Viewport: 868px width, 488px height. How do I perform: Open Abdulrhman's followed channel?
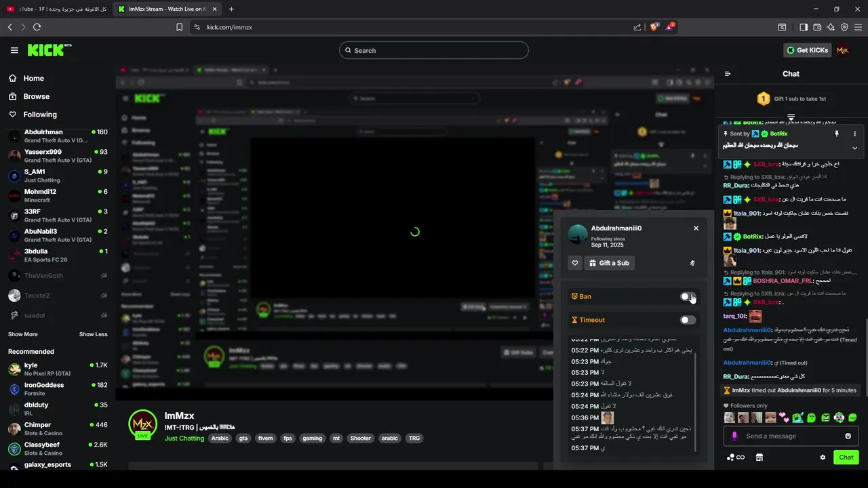click(x=58, y=136)
